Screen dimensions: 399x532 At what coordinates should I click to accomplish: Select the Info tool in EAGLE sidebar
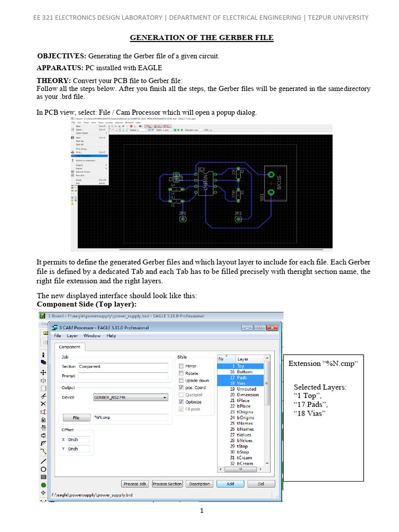coord(43,355)
